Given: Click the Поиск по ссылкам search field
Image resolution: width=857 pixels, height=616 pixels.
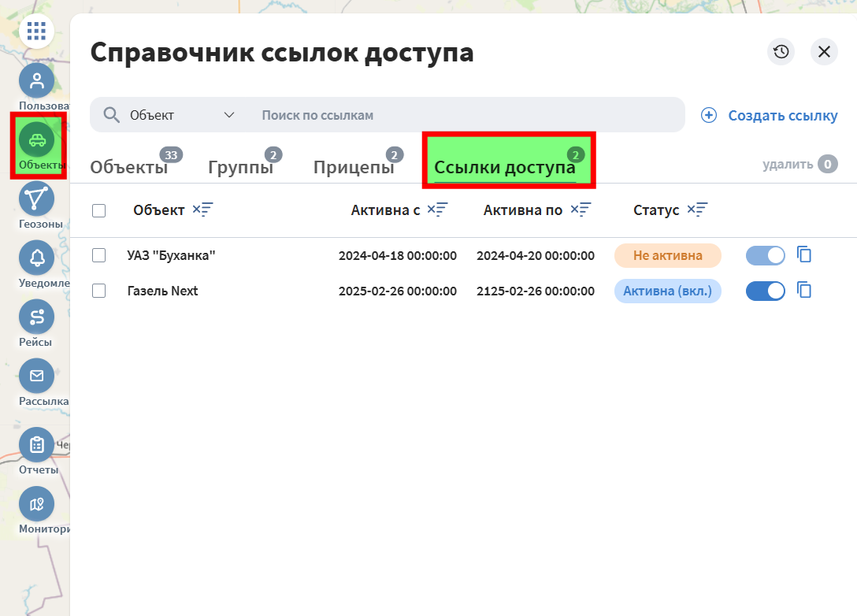Looking at the screenshot, I should tap(465, 115).
